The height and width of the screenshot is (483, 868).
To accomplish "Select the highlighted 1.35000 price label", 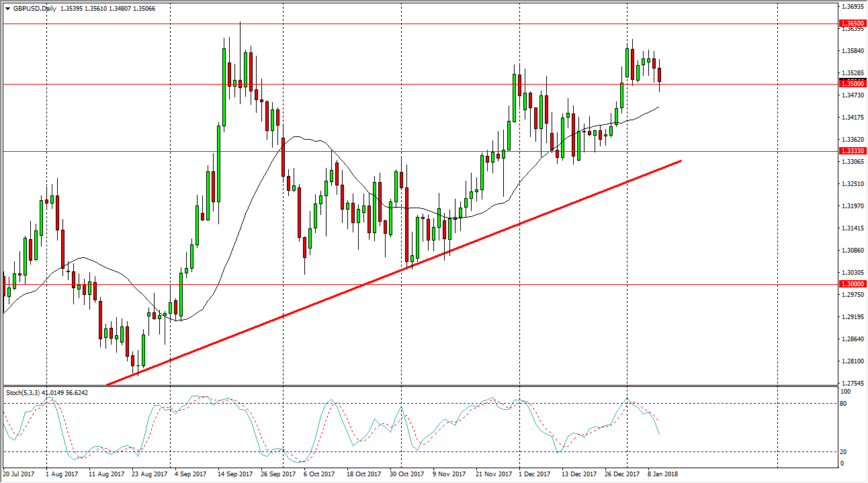I will [854, 85].
